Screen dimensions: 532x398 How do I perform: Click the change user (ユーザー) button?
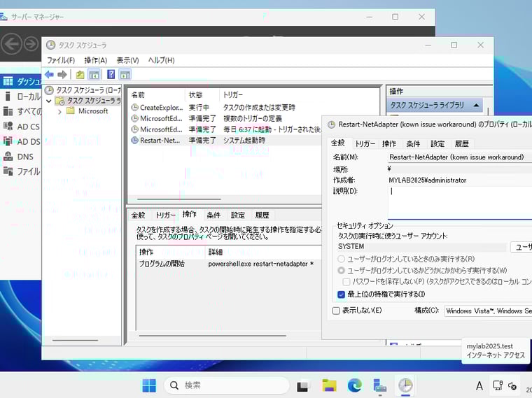[x=521, y=247]
